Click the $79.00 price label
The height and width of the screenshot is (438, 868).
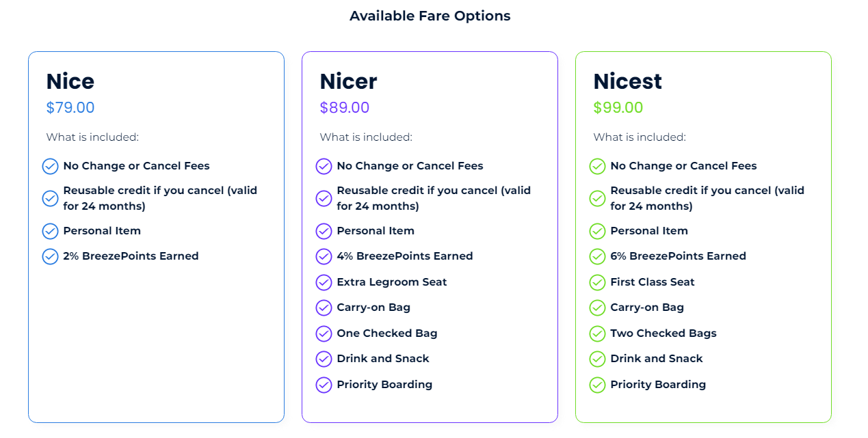70,108
